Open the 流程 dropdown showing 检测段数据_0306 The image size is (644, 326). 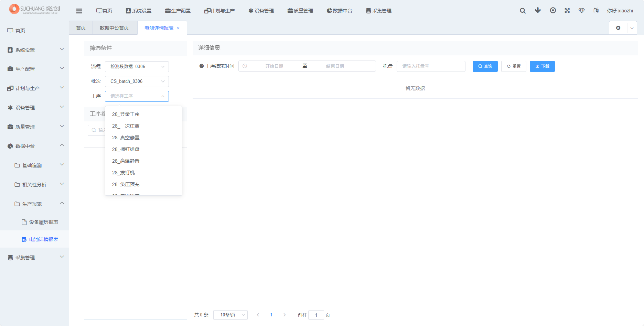pyautogui.click(x=137, y=67)
